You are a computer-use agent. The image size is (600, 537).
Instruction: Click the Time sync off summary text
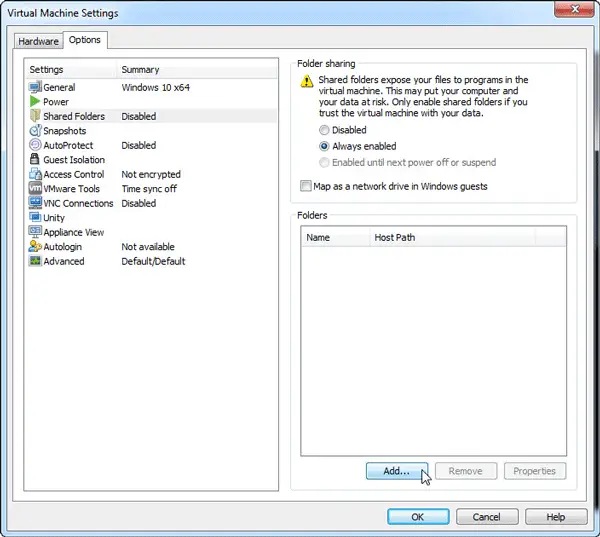coord(149,189)
